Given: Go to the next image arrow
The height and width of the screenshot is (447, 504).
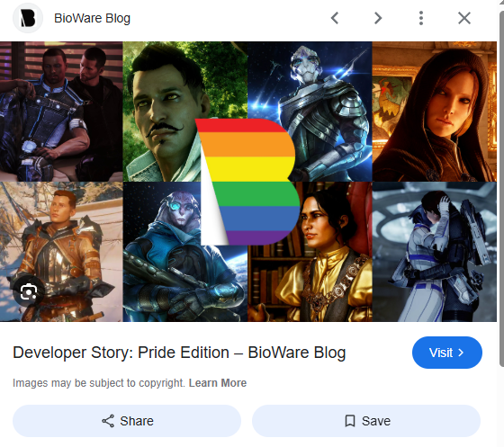Looking at the screenshot, I should 378,18.
